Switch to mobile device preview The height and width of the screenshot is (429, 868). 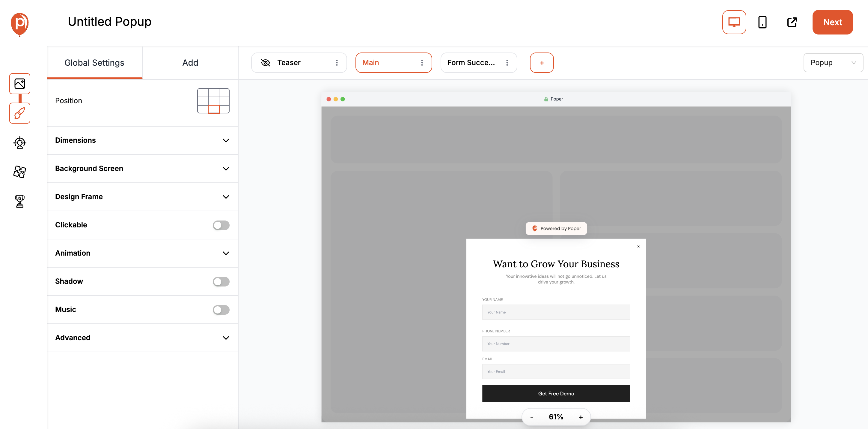pos(762,22)
